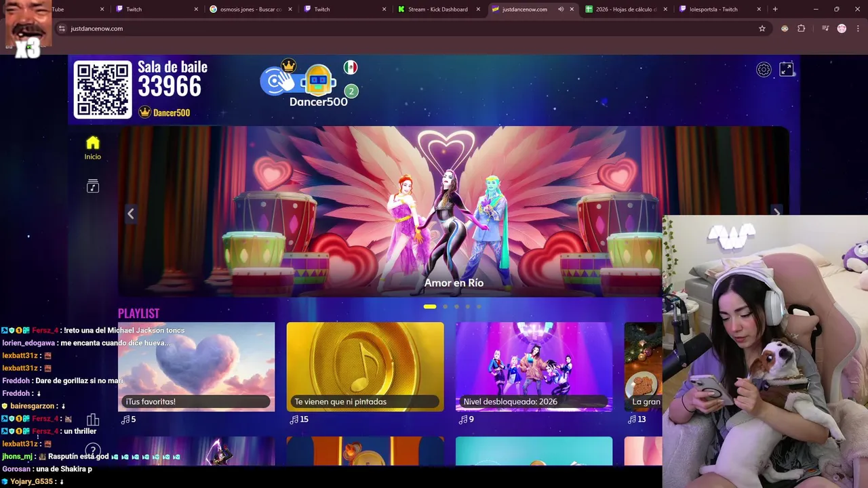Close the lolesportsla Twitch tab

(759, 9)
